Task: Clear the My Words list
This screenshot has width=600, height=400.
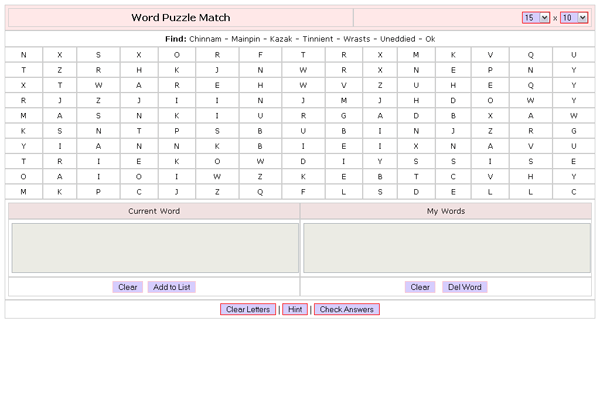Action: pos(420,287)
